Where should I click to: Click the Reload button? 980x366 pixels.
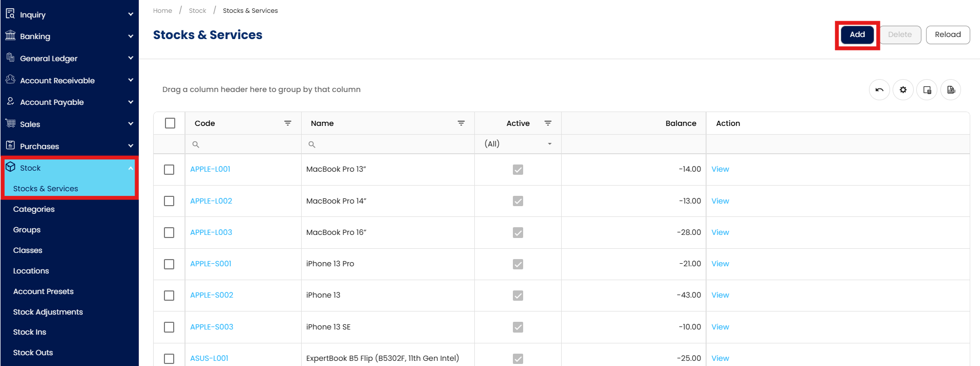pos(948,34)
